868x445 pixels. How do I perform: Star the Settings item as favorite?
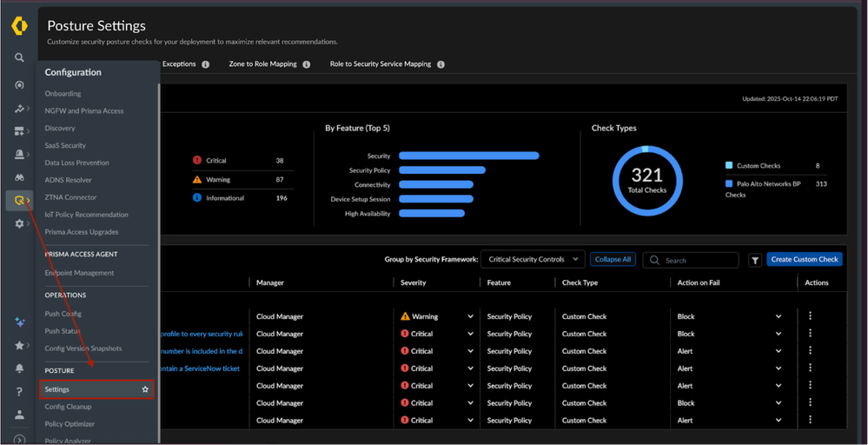[145, 389]
